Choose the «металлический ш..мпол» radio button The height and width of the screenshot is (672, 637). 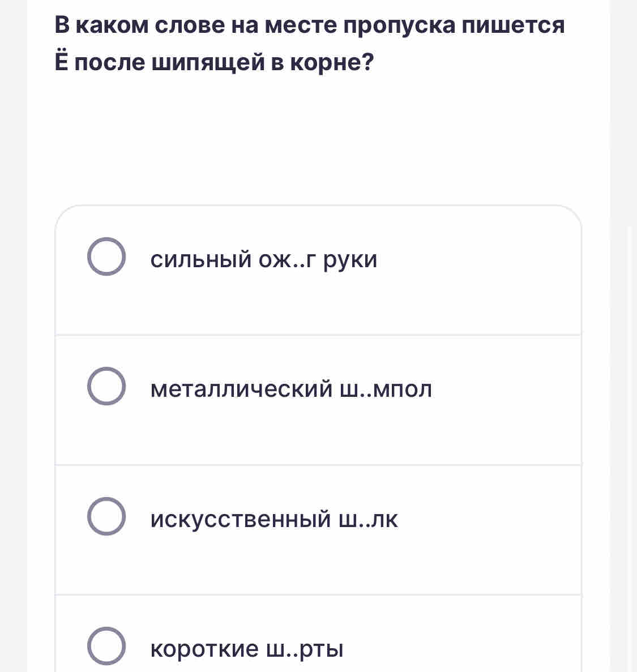click(x=106, y=386)
